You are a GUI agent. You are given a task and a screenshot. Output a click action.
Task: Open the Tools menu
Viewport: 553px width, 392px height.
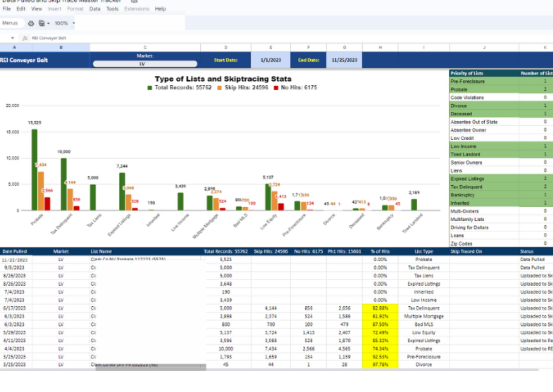point(112,9)
